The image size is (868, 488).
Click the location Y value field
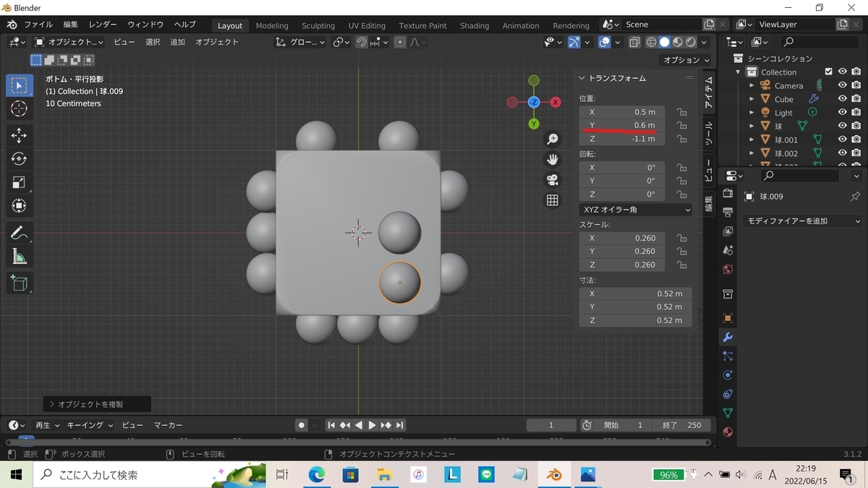[622, 125]
